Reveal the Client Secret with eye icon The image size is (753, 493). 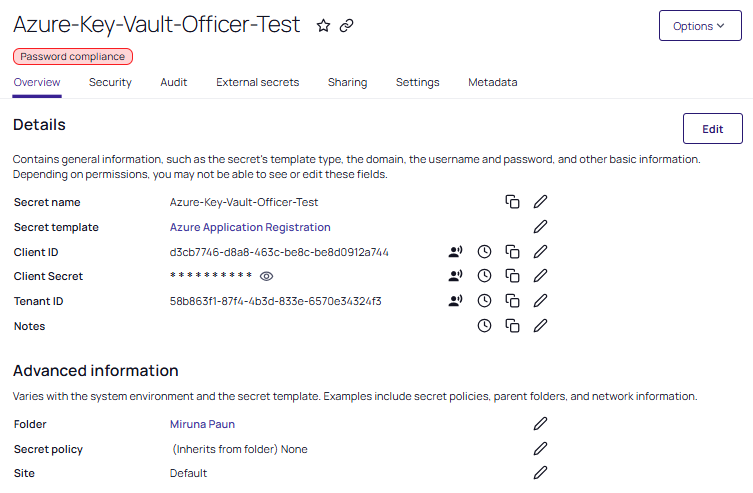pyautogui.click(x=267, y=276)
